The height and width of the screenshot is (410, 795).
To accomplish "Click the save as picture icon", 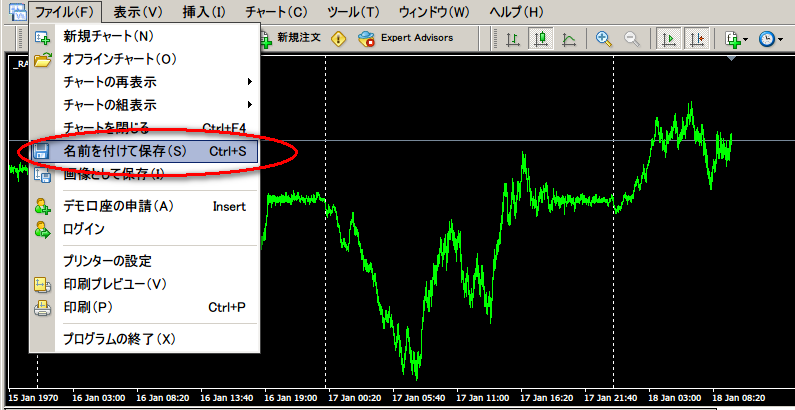I will click(42, 175).
